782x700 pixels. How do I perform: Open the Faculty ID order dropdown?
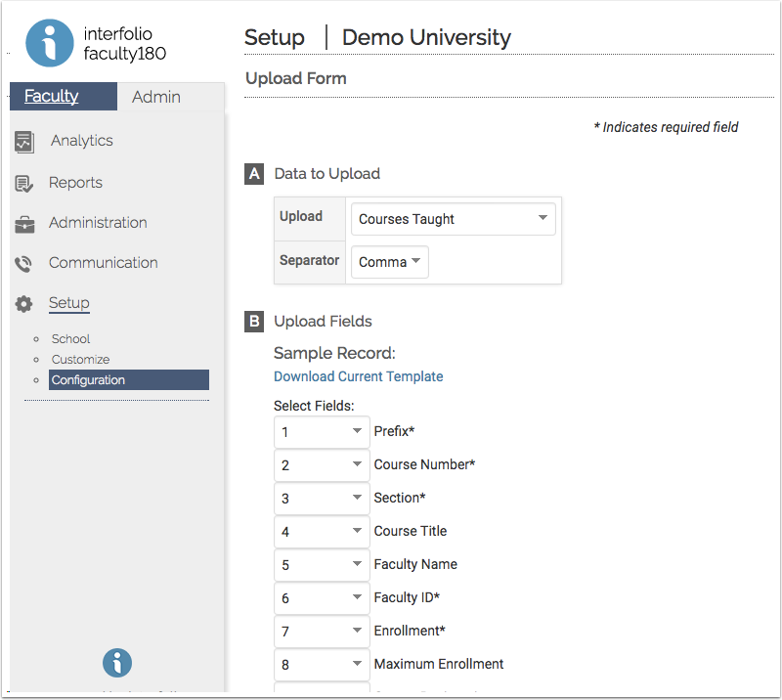click(322, 598)
